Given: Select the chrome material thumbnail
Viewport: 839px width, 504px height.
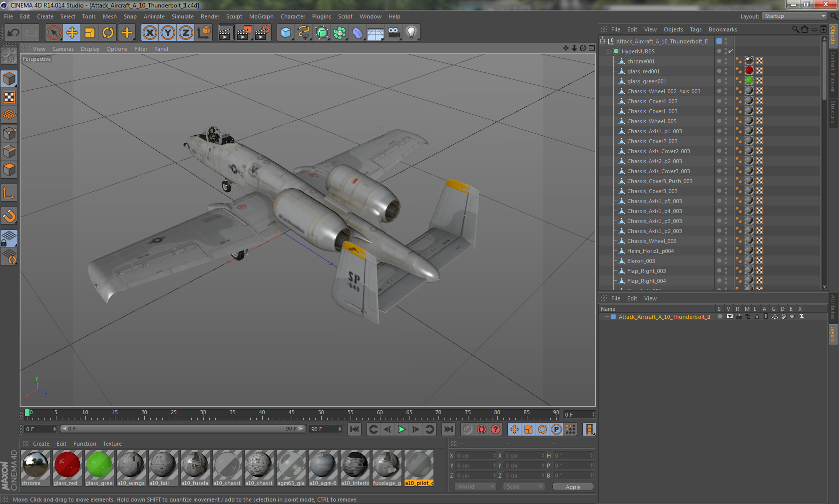Looking at the screenshot, I should (35, 465).
